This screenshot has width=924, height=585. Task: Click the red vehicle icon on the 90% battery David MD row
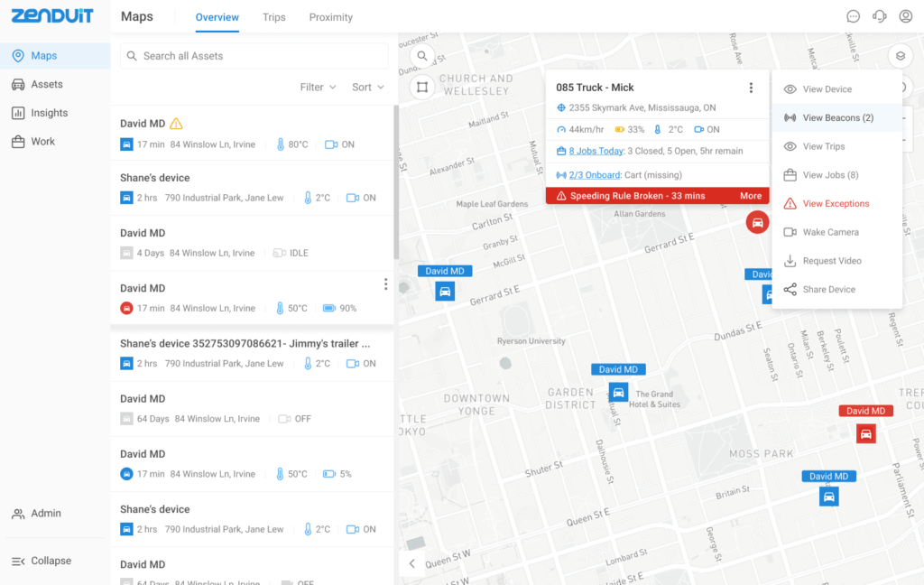coord(126,309)
